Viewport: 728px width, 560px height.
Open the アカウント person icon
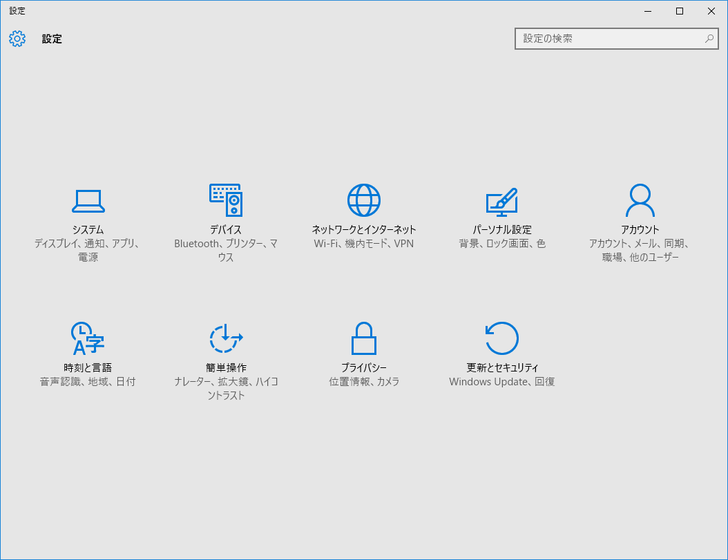point(640,200)
